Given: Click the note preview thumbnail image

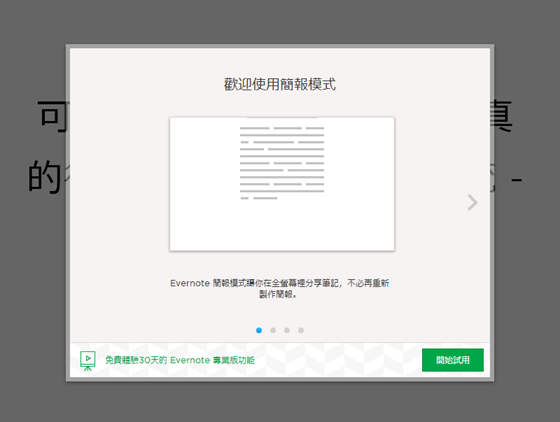Looking at the screenshot, I should point(282,184).
